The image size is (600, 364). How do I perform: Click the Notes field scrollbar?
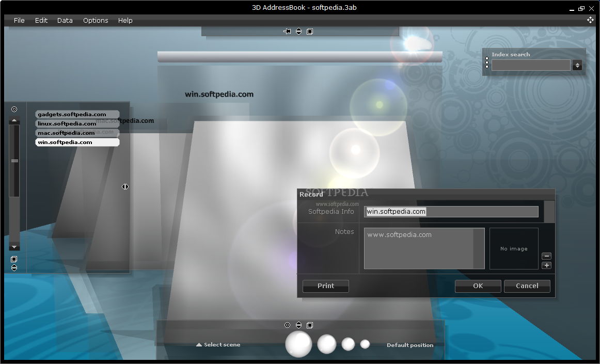(479, 248)
